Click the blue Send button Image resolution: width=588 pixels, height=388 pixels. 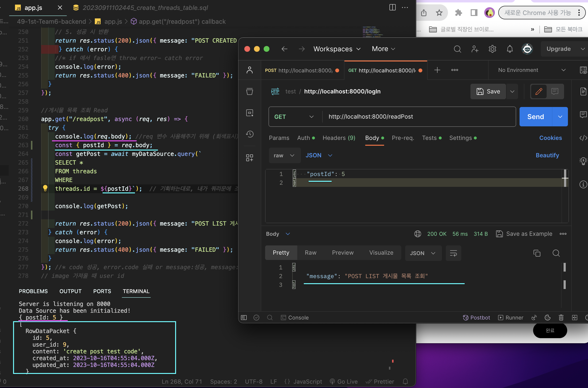click(x=535, y=117)
